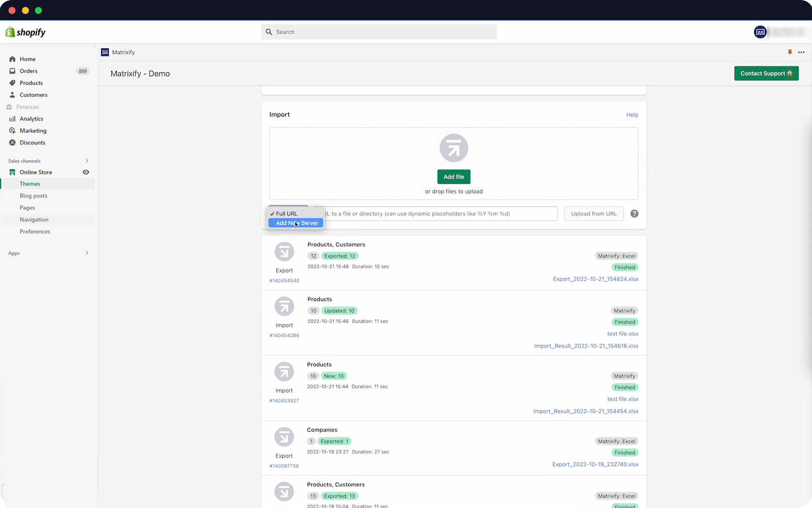Click the Orders count badge 869
This screenshot has width=812, height=508.
coord(83,71)
